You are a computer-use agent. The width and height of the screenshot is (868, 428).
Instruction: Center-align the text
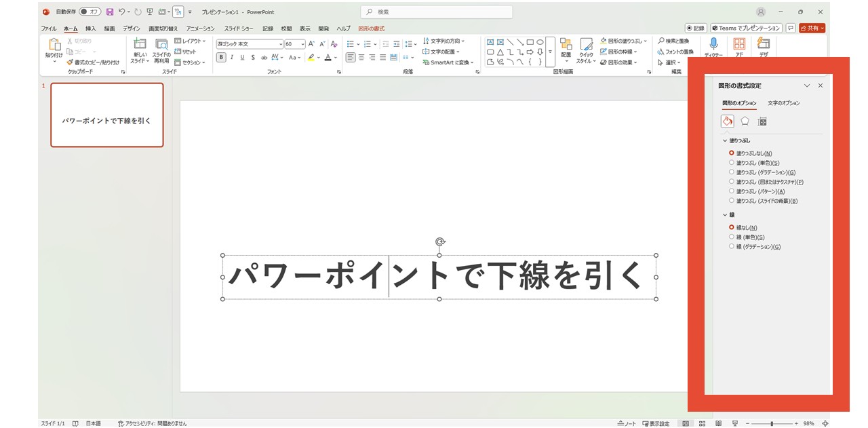point(361,58)
